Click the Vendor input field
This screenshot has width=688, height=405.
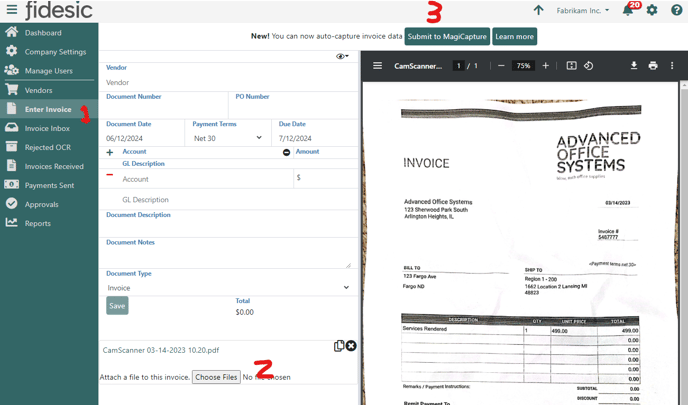pyautogui.click(x=228, y=82)
